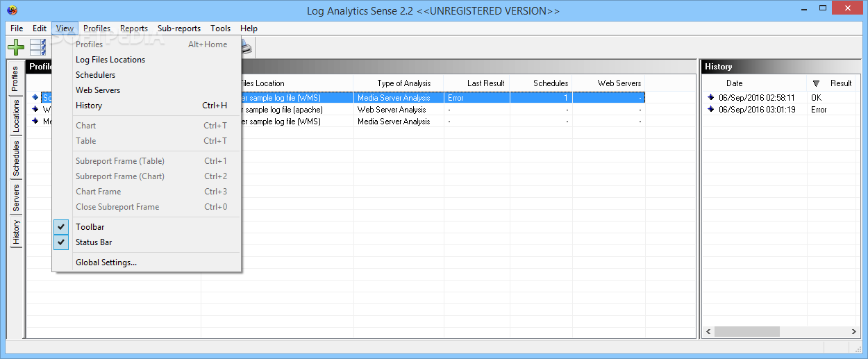Toggle the Status Bar checkmark in View menu
The width and height of the screenshot is (868, 359).
(62, 242)
